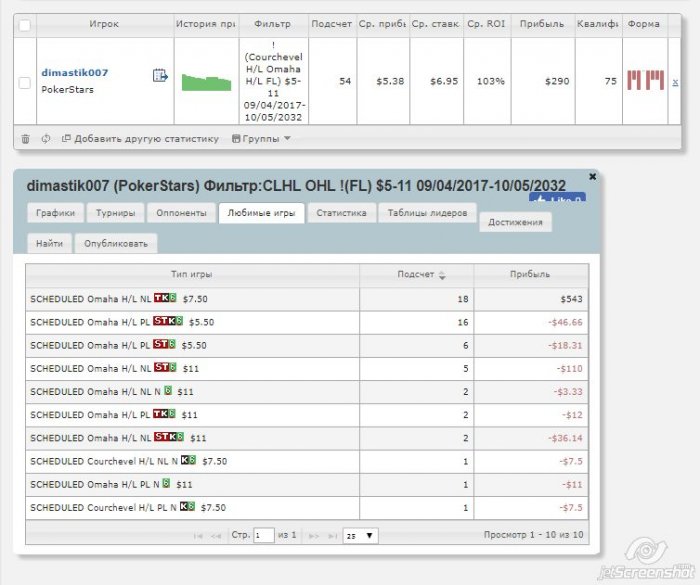Viewport: 700px width, 585px height.
Task: Switch to the Графики tab
Action: tap(56, 213)
